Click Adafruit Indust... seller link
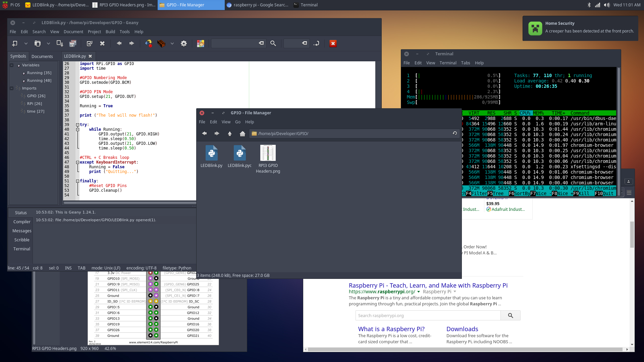Image resolution: width=644 pixels, height=362 pixels. tap(508, 209)
